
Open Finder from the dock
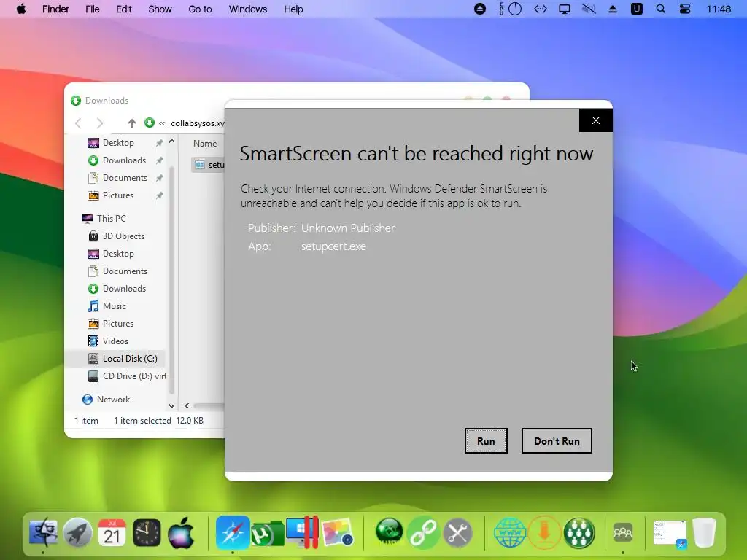[x=43, y=532]
